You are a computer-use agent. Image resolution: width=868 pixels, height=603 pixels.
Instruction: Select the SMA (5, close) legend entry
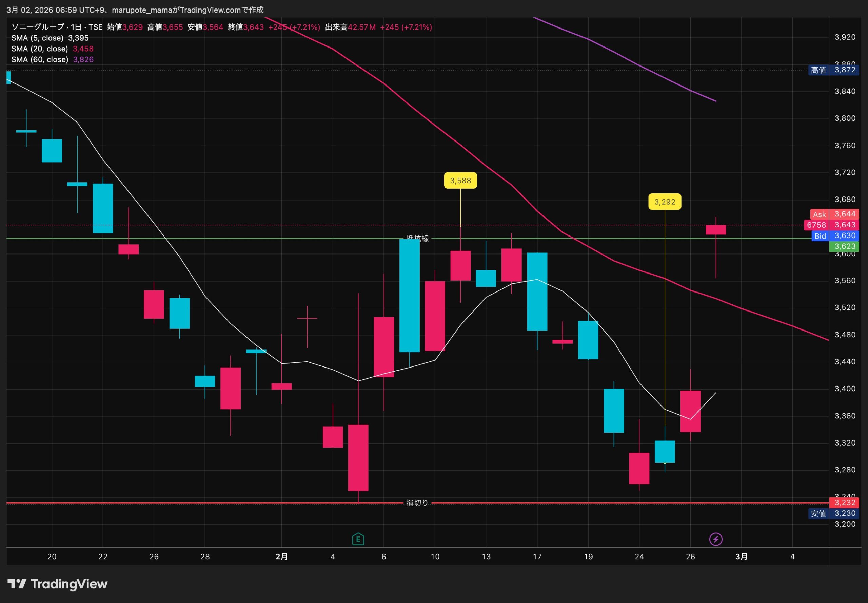click(x=37, y=38)
